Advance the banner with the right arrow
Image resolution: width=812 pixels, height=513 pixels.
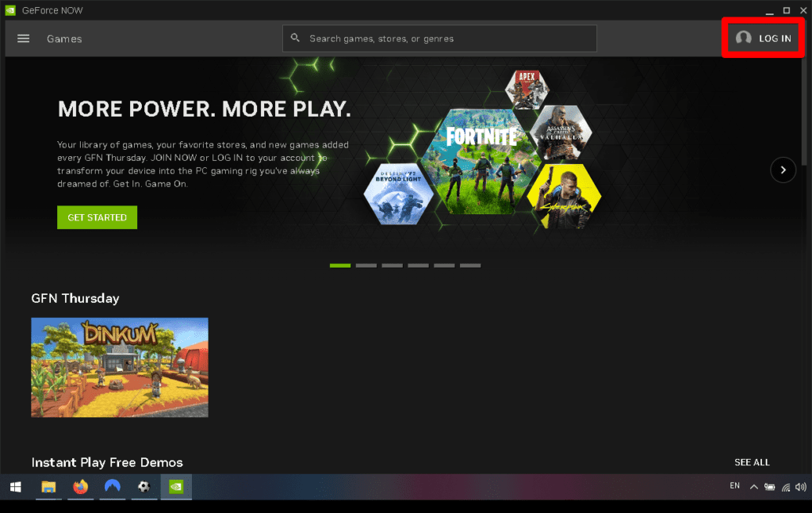pyautogui.click(x=783, y=170)
